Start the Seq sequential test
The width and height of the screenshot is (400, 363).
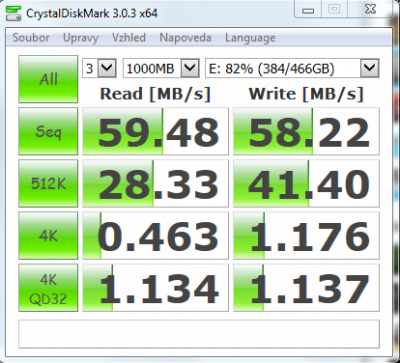click(x=48, y=131)
